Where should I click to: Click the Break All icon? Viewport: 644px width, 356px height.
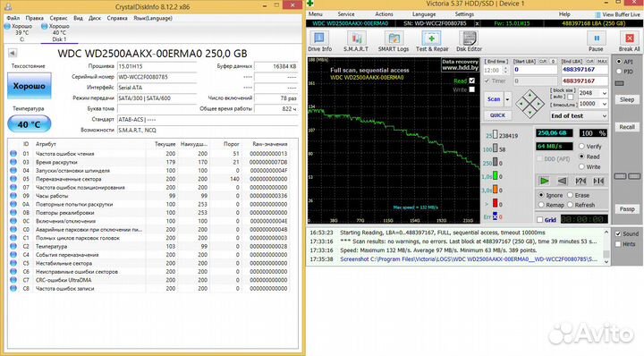[629, 38]
